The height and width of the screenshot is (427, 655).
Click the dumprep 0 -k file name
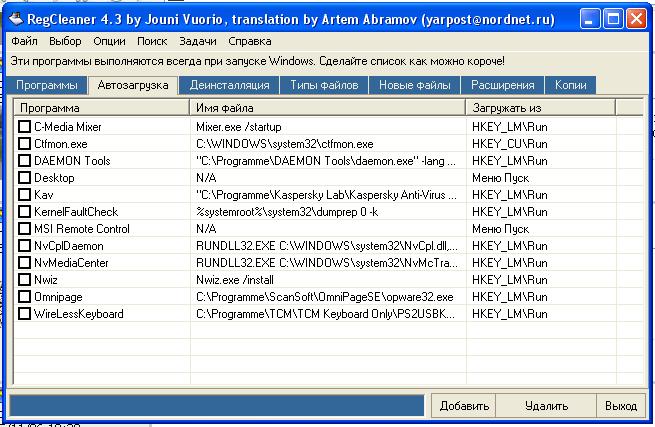click(x=287, y=212)
